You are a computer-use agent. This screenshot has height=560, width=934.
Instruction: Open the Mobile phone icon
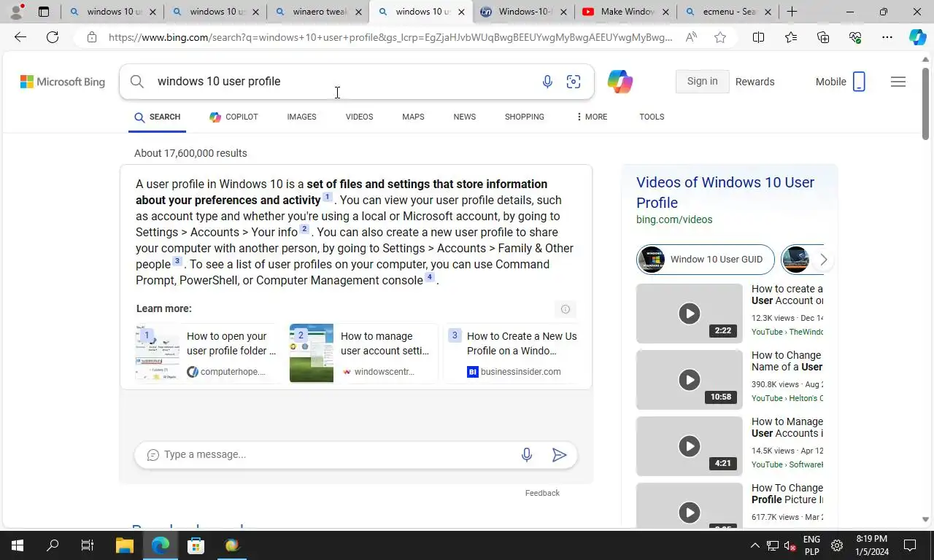click(x=859, y=82)
